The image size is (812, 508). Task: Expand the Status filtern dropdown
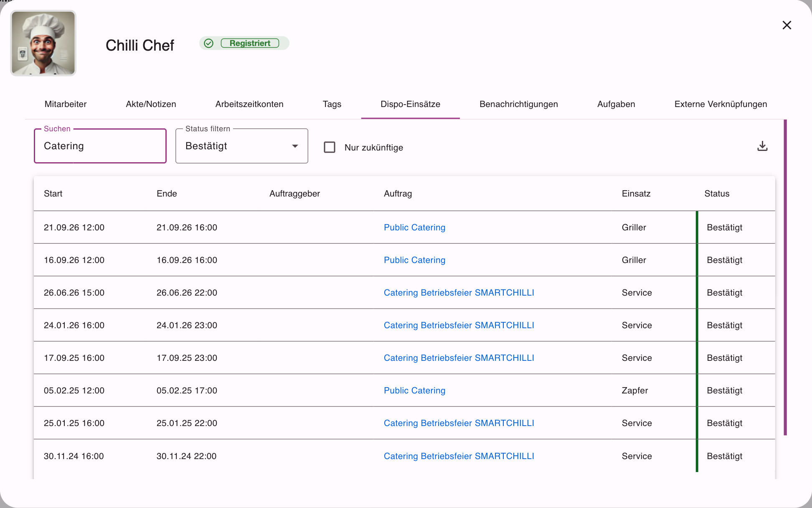(242, 146)
